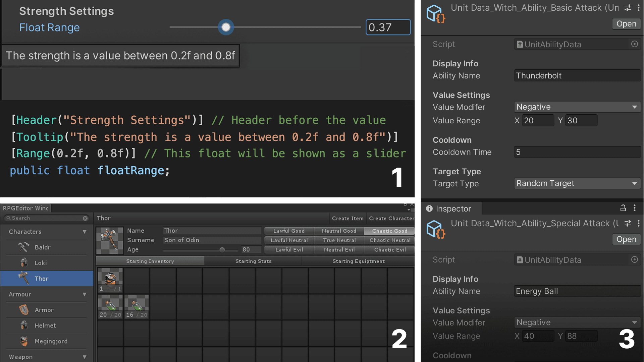Viewport: 644px width, 362px height.
Task: Clear the RPGEditor search with x icon
Action: click(x=85, y=218)
